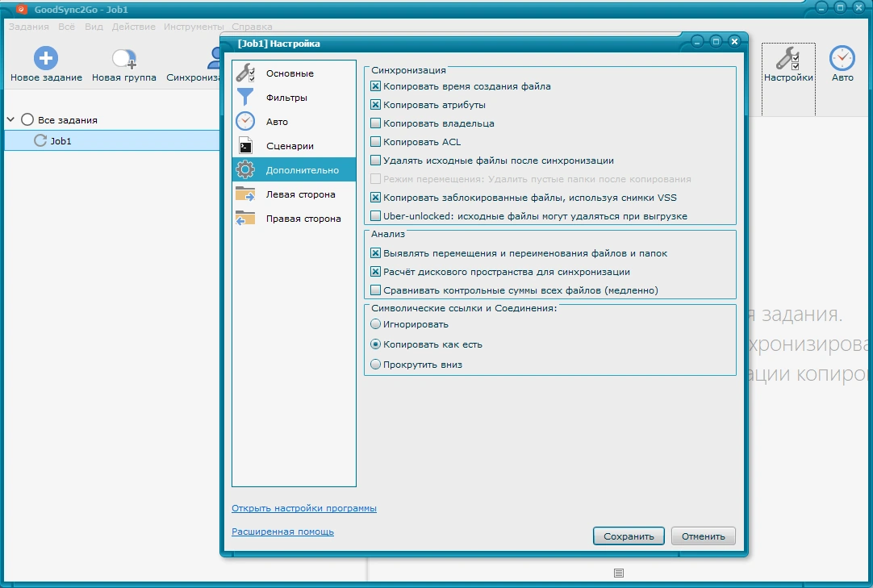Viewport: 873px width, 588px height.
Task: Click the Авто clock icon in main toolbar
Action: tap(842, 58)
